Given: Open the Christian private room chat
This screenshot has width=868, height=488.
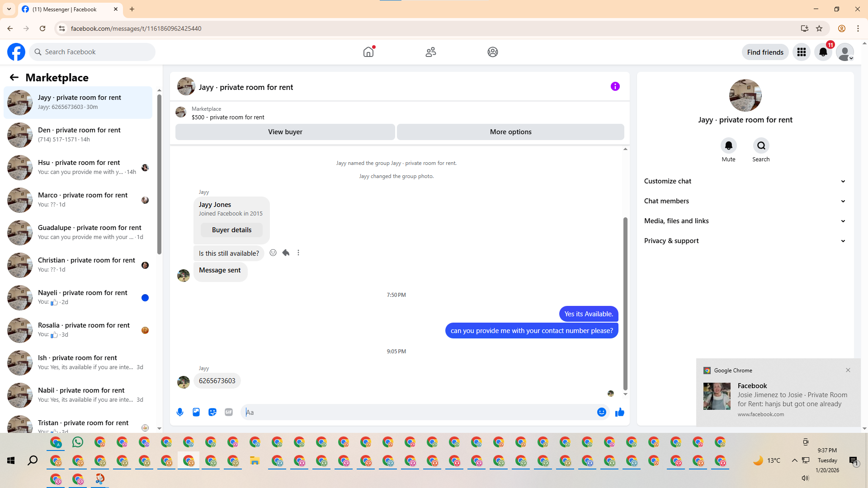Looking at the screenshot, I should [x=78, y=265].
